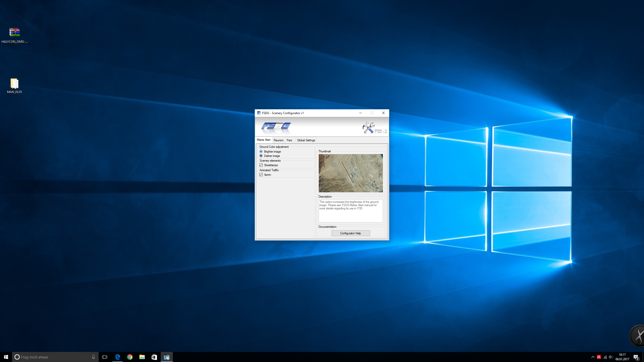Uncheck the Streetlamps checkbox
This screenshot has width=644, height=362.
point(261,165)
